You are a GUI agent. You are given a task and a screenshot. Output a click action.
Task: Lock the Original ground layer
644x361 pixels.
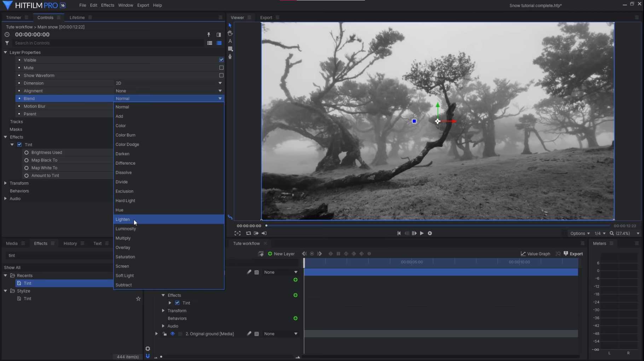click(164, 334)
